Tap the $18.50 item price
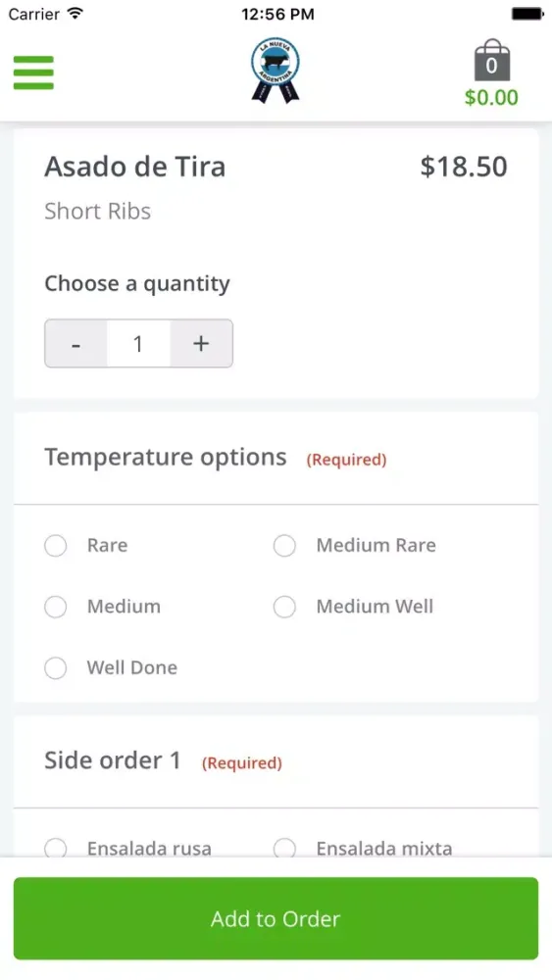Viewport: 552px width, 980px height. pyautogui.click(x=463, y=167)
